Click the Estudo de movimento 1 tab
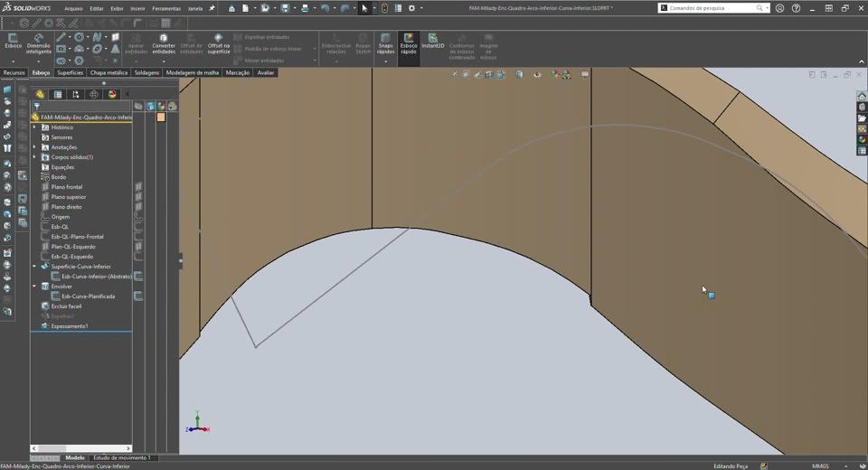The image size is (868, 470). [x=121, y=458]
